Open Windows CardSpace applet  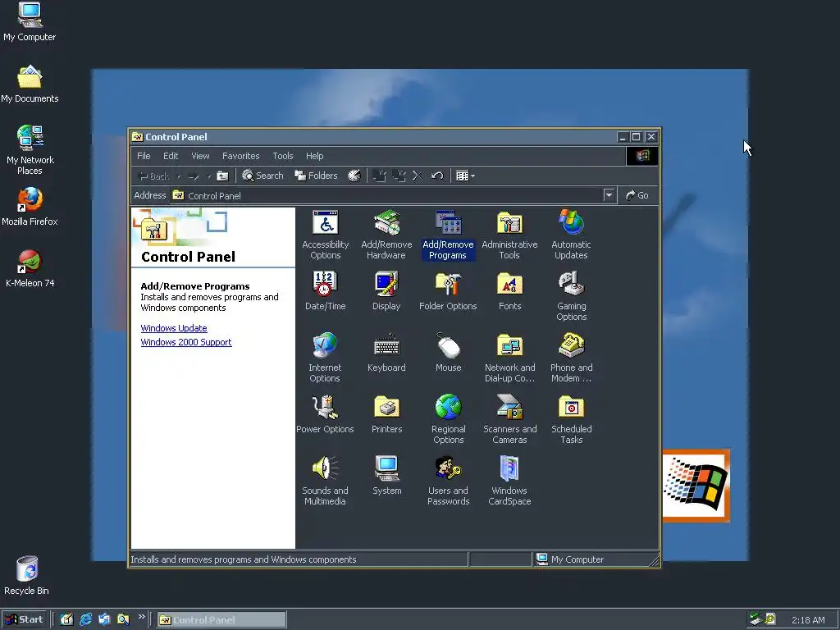(x=509, y=481)
